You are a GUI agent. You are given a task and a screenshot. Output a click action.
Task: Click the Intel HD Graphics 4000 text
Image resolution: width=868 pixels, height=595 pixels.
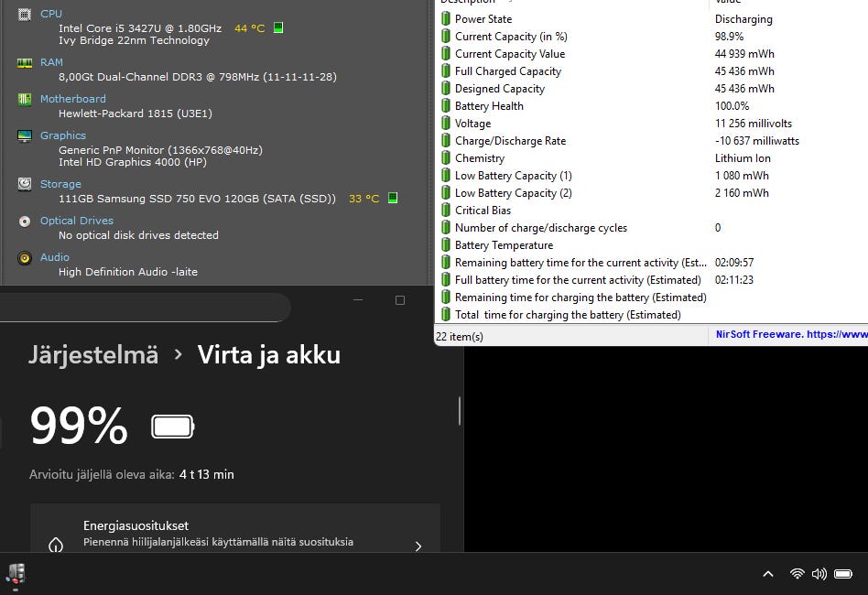(133, 162)
